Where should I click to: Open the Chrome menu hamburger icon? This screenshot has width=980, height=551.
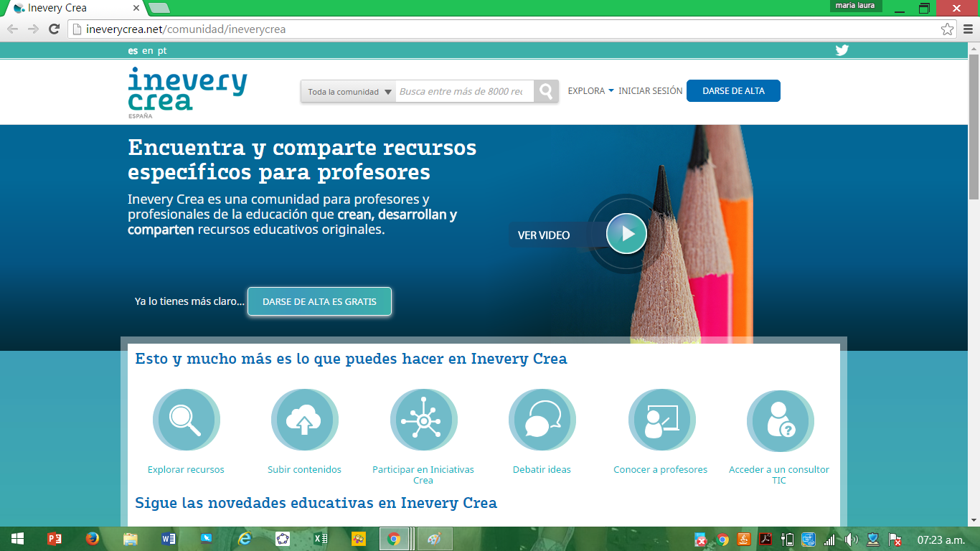tap(967, 29)
